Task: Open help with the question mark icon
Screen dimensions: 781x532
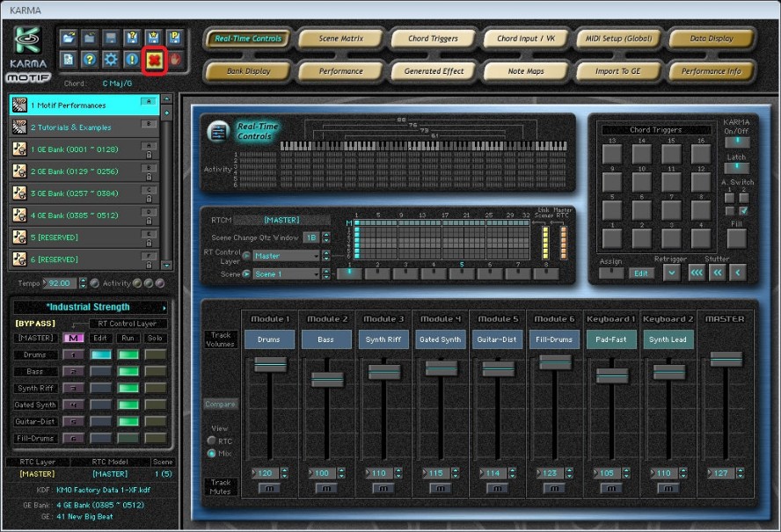Action: click(90, 60)
